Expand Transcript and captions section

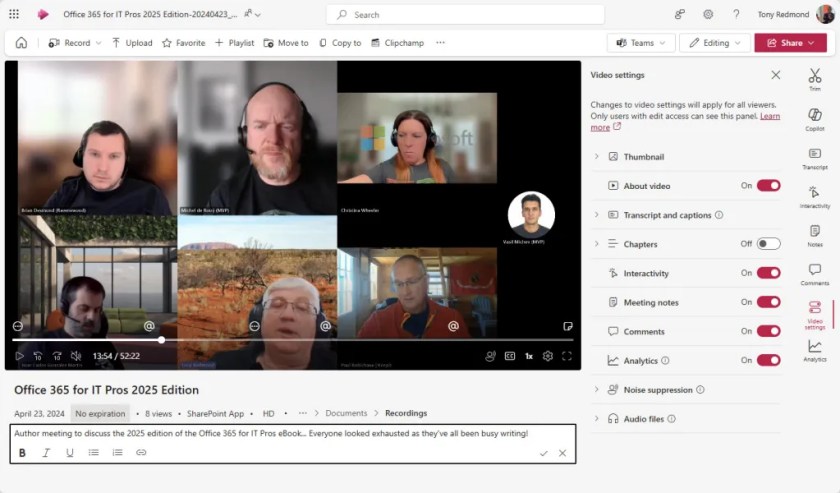(x=596, y=215)
